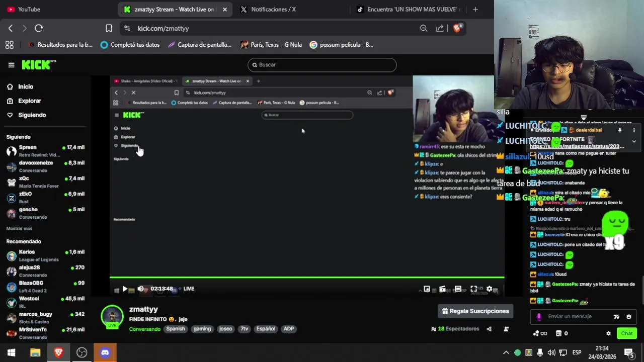Unpin the pinned chat message
Viewport: 644px width, 362px height.
click(620, 130)
